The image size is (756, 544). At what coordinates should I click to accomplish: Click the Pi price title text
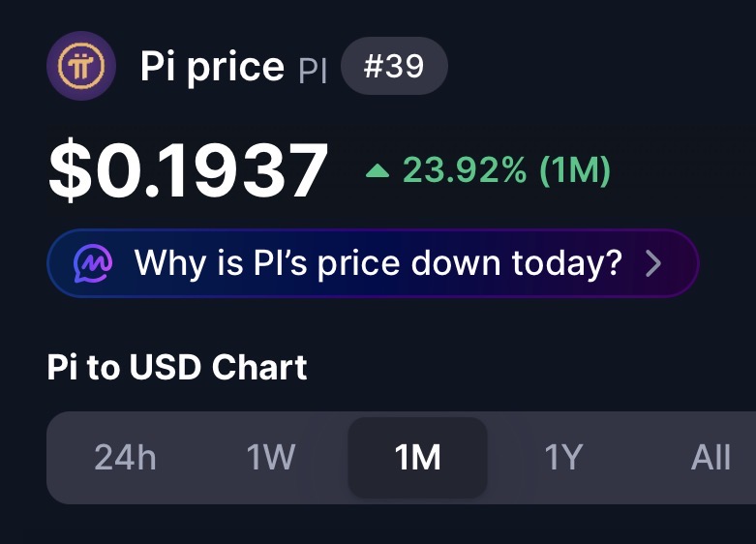(212, 67)
